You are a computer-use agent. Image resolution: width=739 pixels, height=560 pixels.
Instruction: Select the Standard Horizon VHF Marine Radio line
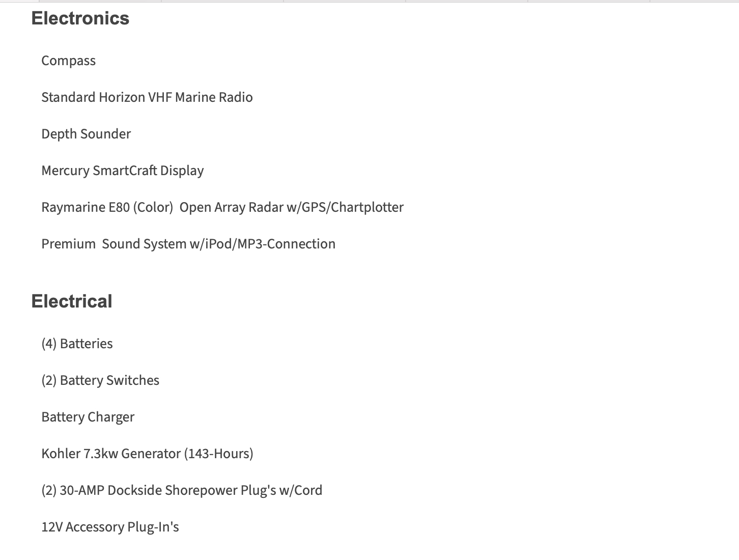coord(147,97)
